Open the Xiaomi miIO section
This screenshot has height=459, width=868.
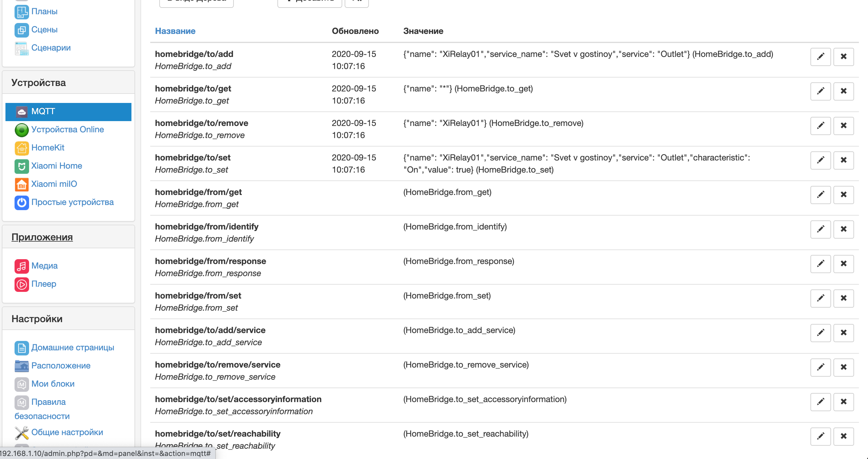(54, 184)
